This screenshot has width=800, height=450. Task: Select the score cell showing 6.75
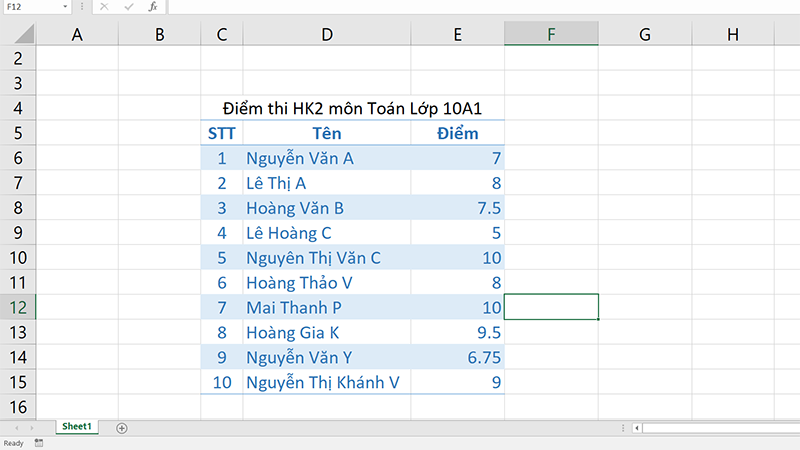click(457, 356)
